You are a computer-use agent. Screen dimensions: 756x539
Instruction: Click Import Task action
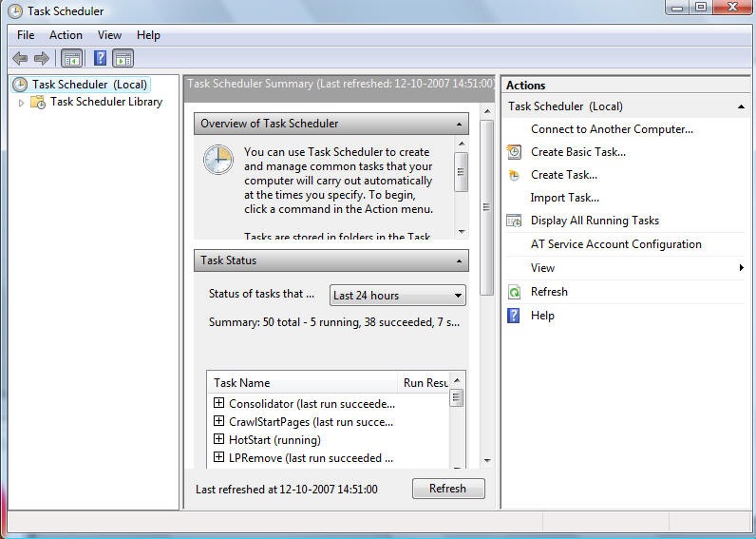(x=564, y=198)
